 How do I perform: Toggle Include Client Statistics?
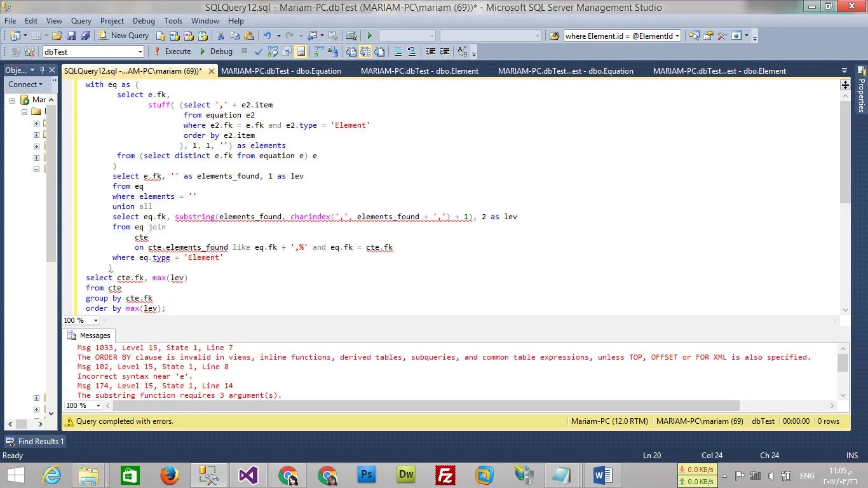coord(333,51)
